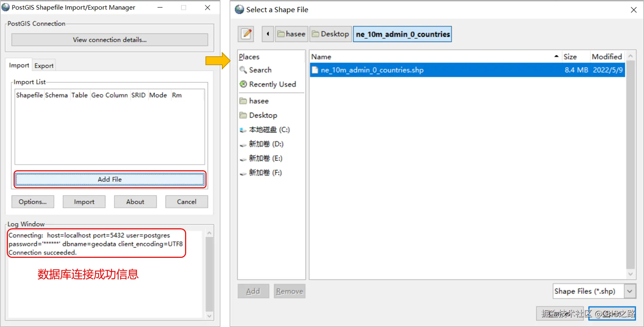The image size is (644, 327).
Task: Select Desktop in Places sidebar
Action: click(263, 115)
